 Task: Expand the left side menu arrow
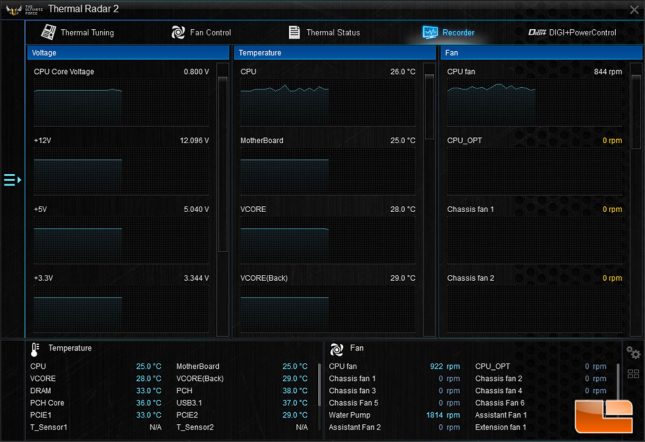(x=12, y=180)
